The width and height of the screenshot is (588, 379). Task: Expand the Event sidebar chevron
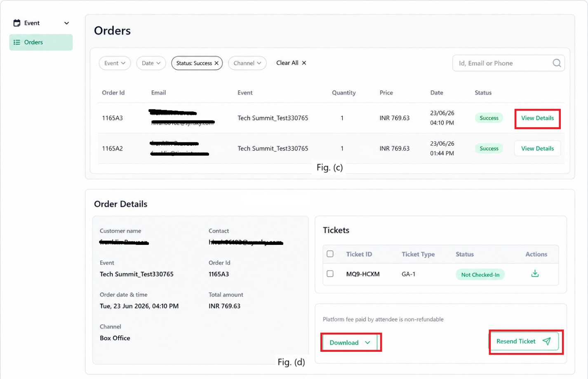coord(66,23)
